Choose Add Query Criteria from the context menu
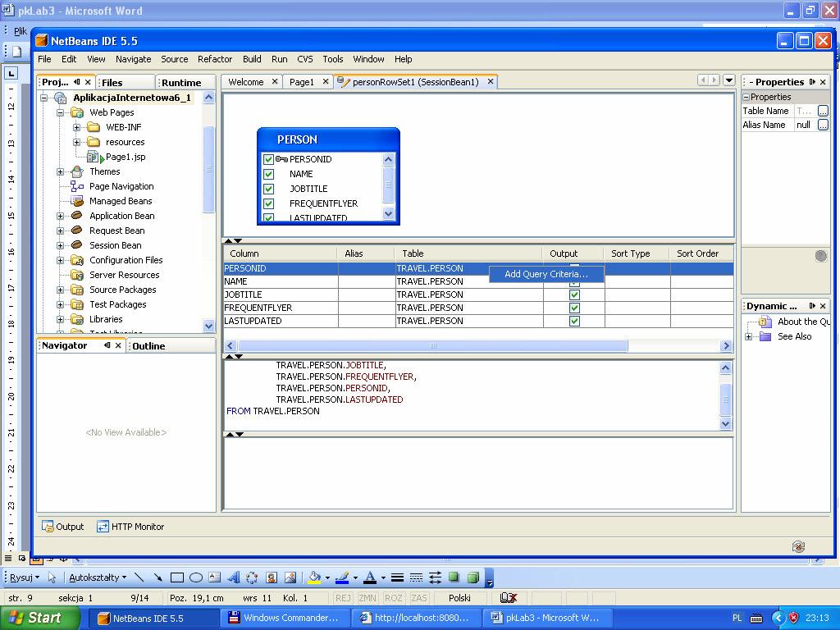The height and width of the screenshot is (630, 840). (546, 274)
